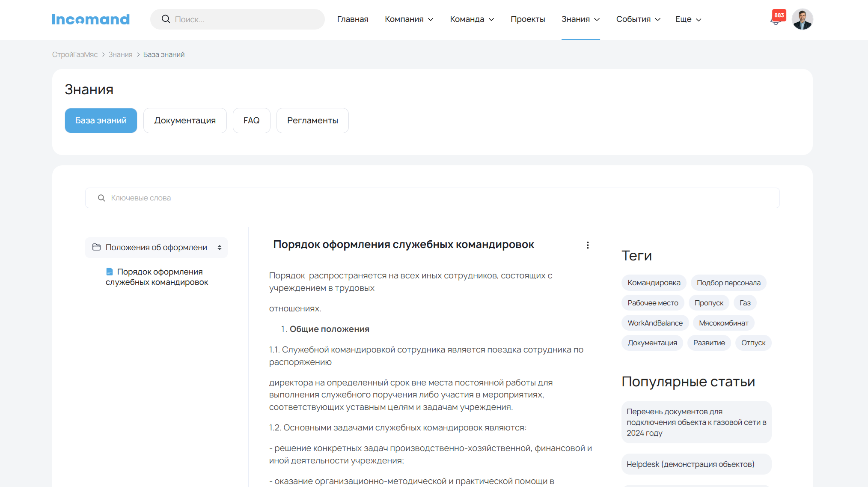
Task: Select the Командировка tag
Action: 654,283
